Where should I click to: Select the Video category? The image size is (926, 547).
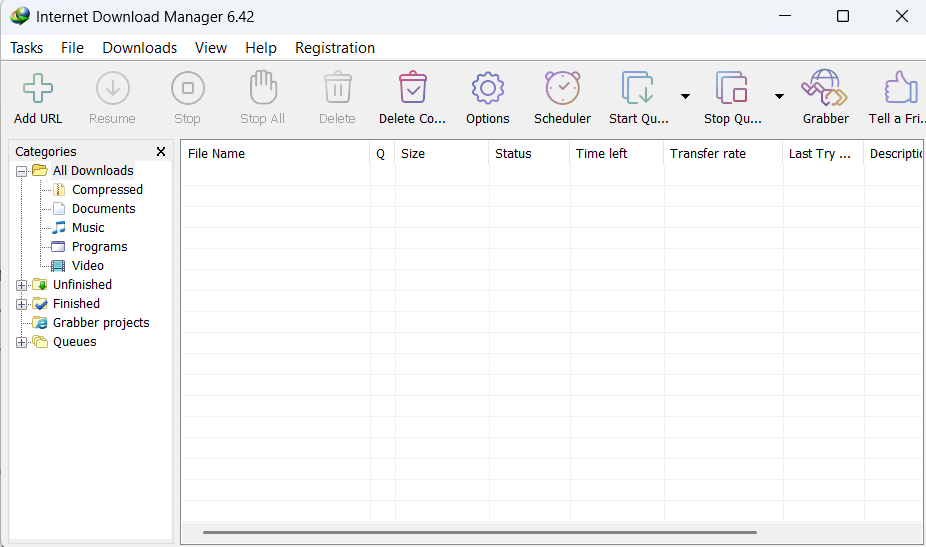pos(87,266)
